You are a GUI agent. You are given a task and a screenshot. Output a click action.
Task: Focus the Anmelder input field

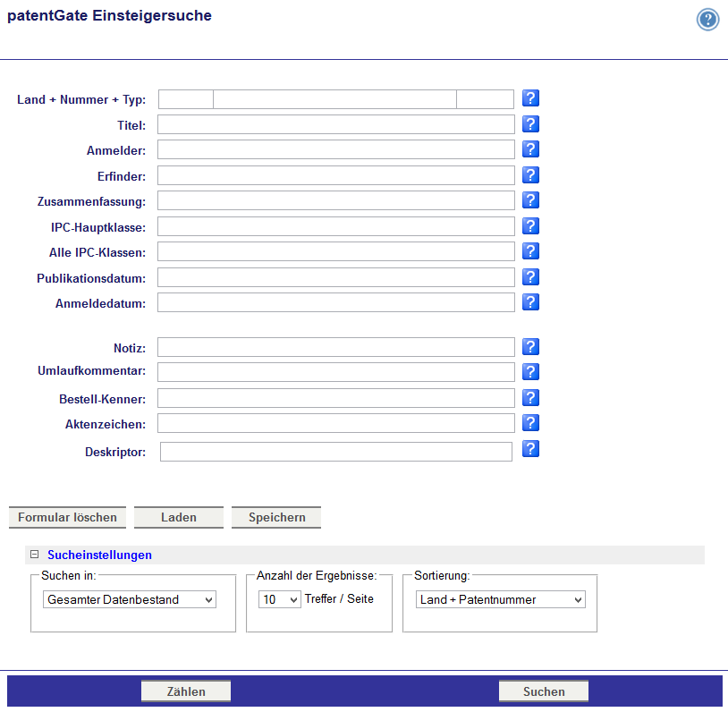(336, 149)
